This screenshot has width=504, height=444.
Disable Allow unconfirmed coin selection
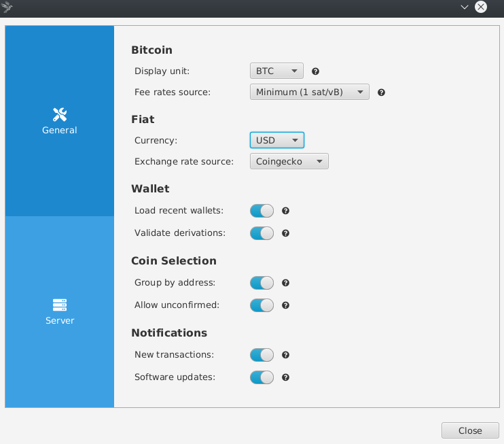[x=262, y=305]
